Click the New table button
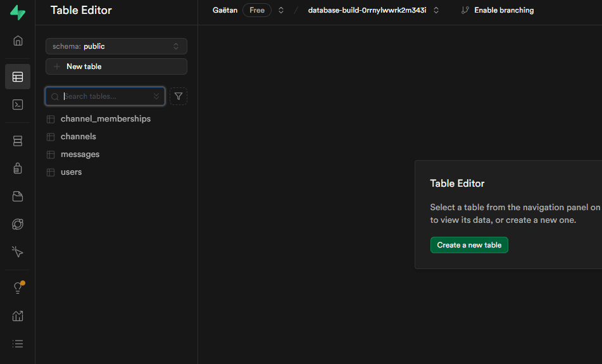602x364 pixels. [116, 66]
